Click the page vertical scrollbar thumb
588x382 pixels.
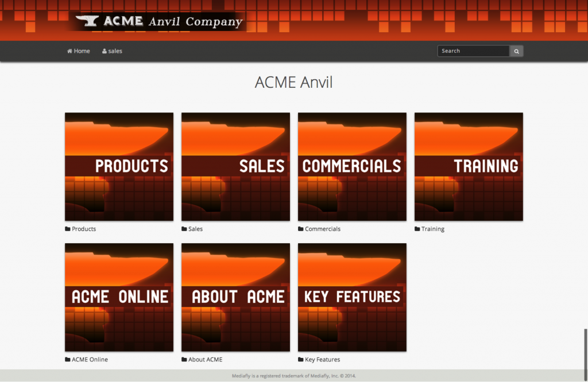click(585, 349)
